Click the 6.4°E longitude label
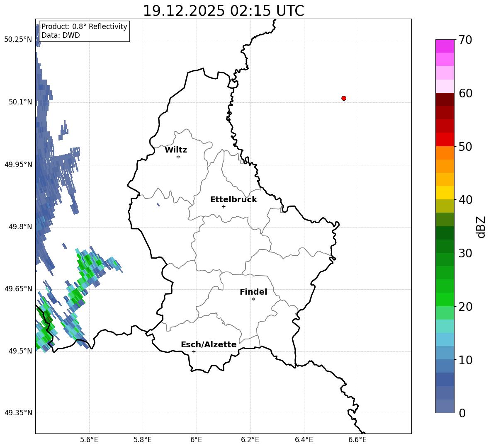The height and width of the screenshot is (448, 491). [x=304, y=440]
